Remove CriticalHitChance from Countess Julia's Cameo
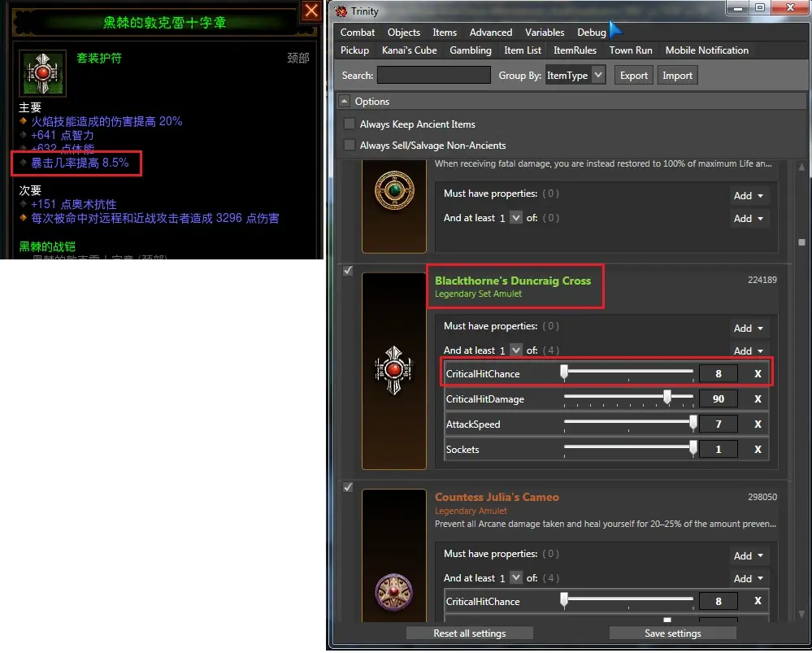 (x=758, y=601)
